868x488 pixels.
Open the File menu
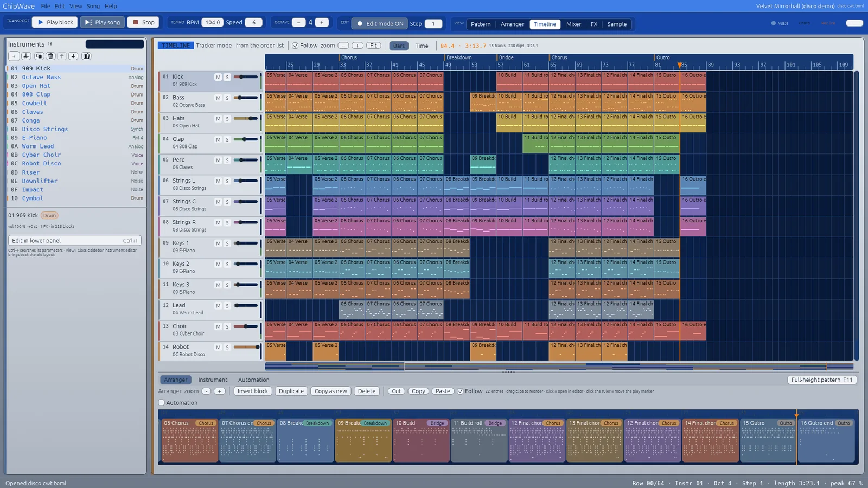(46, 6)
